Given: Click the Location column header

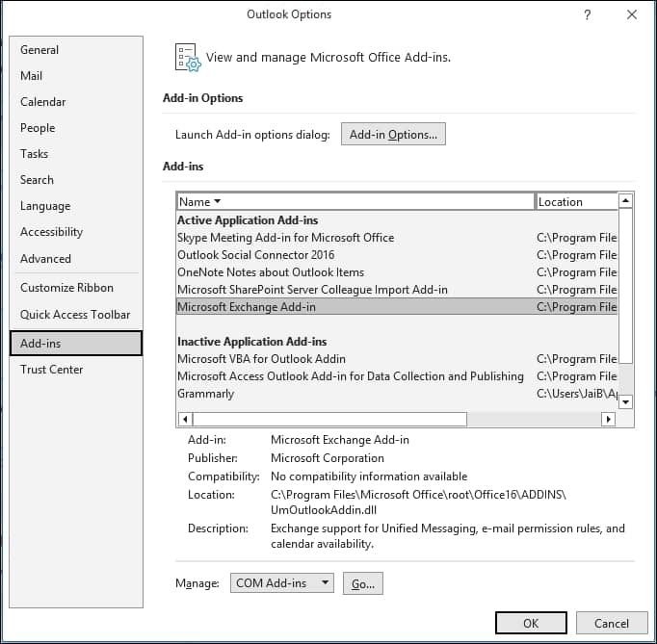Looking at the screenshot, I should (x=576, y=202).
